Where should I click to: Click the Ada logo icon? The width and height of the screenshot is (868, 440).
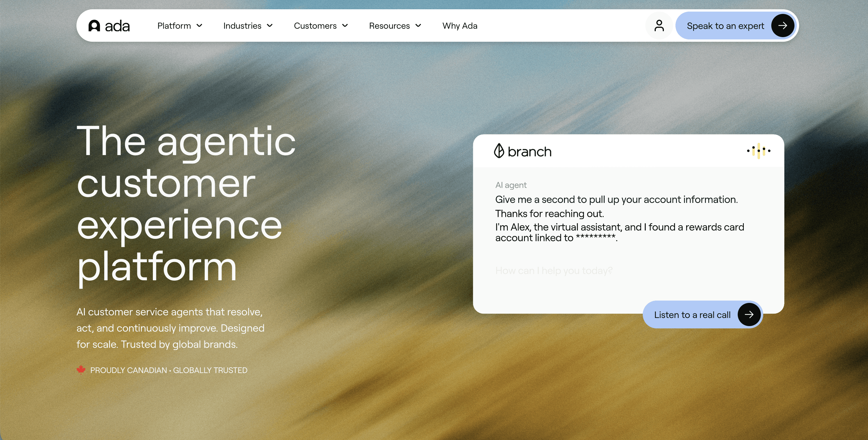click(x=94, y=26)
